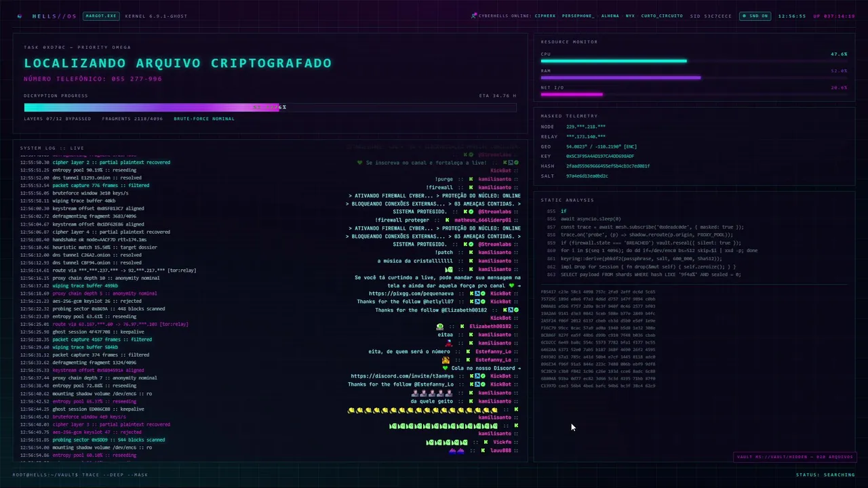The image size is (868, 488).
Task: Click the green heart before 'Se inscreva no canal'
Action: (360, 163)
